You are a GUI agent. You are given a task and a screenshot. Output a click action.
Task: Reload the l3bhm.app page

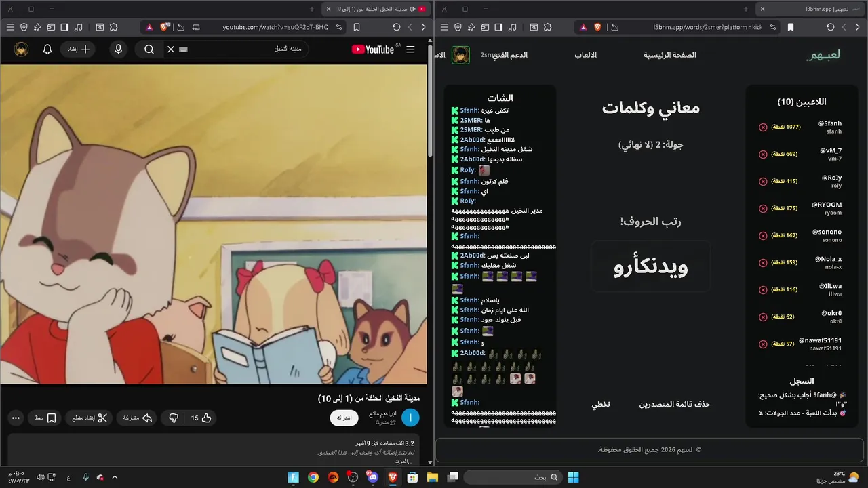point(831,27)
